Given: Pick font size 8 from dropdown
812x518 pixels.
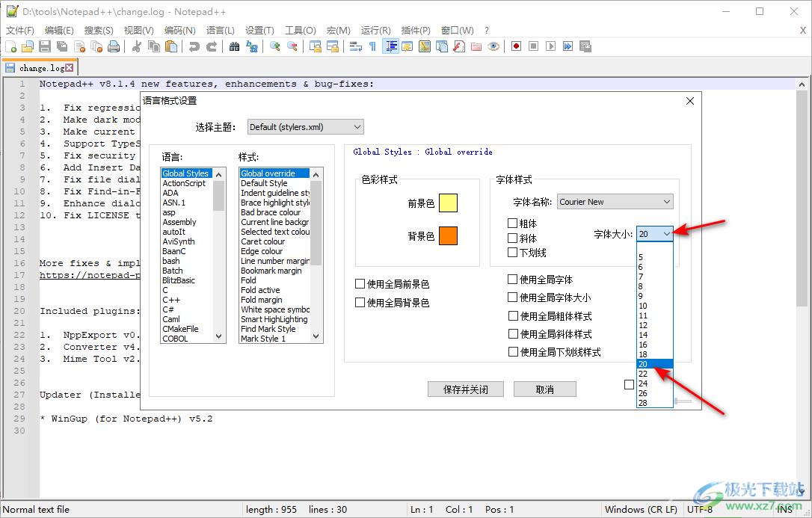Looking at the screenshot, I should [x=654, y=286].
